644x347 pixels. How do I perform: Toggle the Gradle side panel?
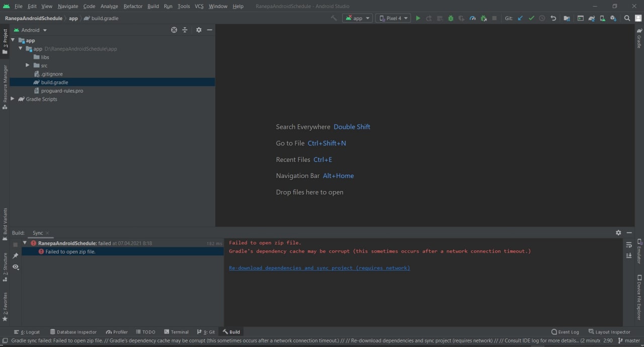click(639, 38)
